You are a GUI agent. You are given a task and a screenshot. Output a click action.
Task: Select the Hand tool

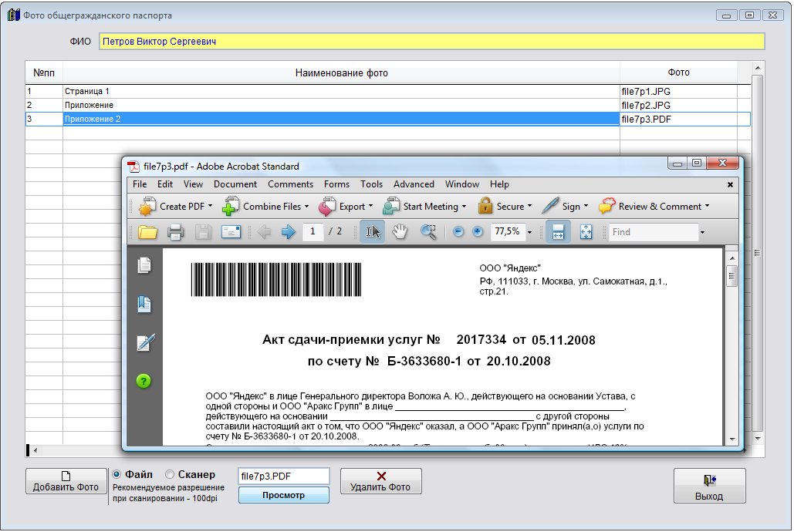[x=400, y=232]
